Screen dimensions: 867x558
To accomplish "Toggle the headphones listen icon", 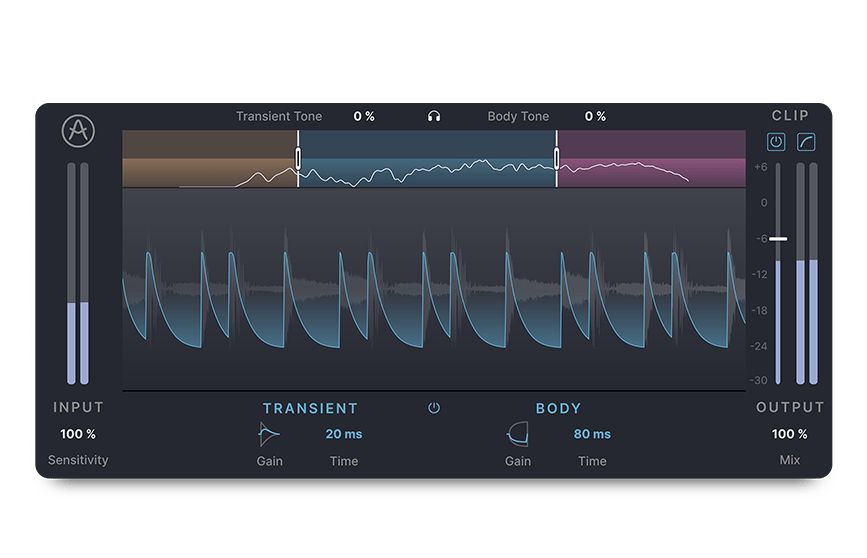I will (434, 116).
